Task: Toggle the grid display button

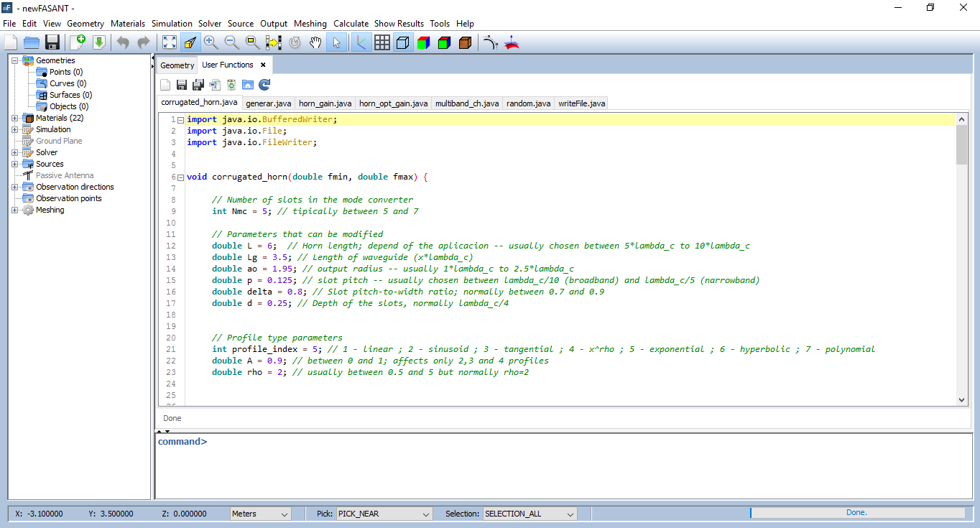Action: point(382,42)
